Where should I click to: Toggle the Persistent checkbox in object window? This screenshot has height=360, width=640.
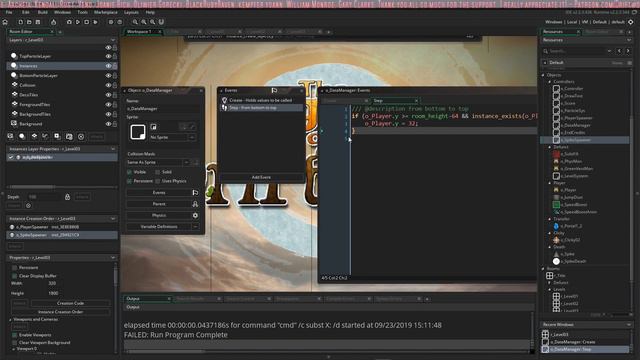point(129,181)
